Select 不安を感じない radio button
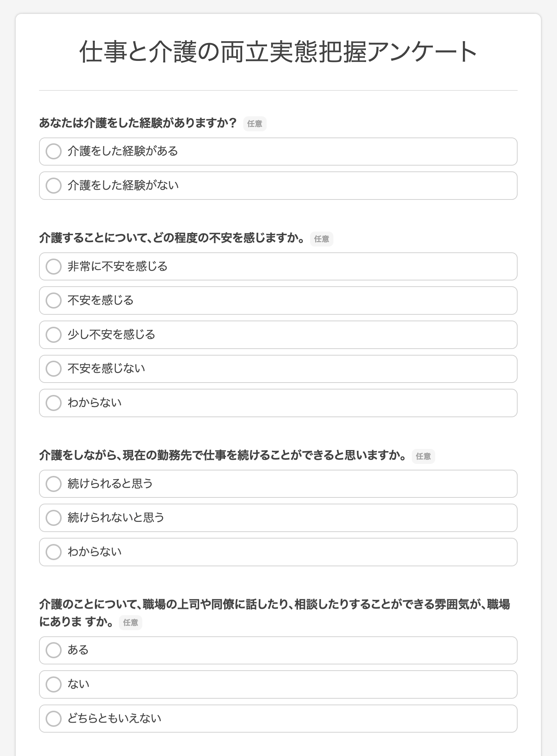This screenshot has height=756, width=557. point(54,369)
